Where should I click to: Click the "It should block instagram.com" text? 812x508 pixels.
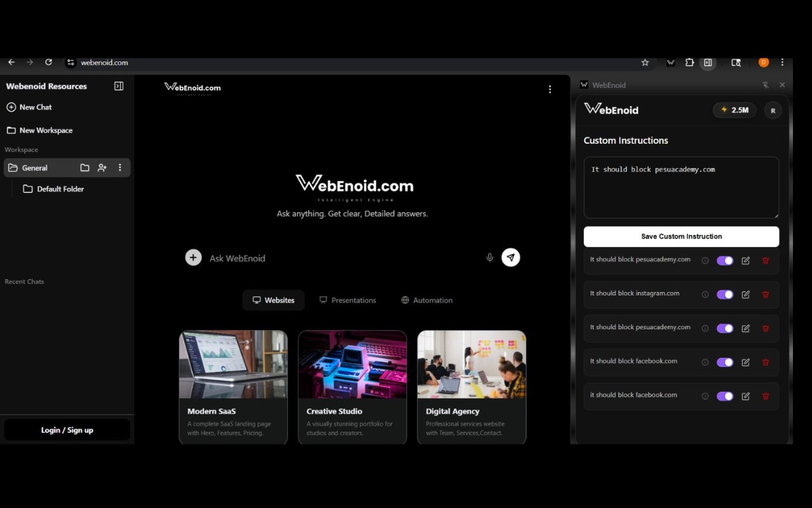click(x=634, y=293)
